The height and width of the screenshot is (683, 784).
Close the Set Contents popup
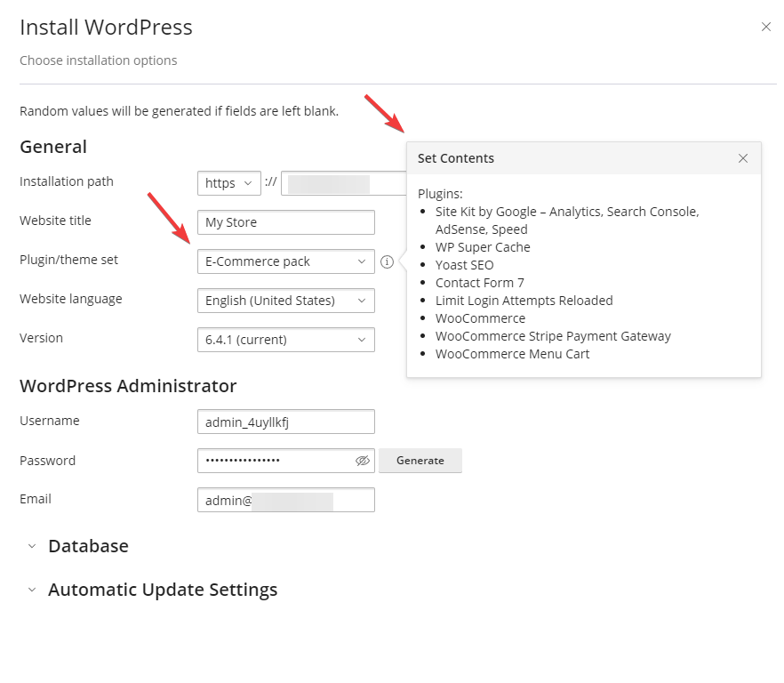(743, 158)
